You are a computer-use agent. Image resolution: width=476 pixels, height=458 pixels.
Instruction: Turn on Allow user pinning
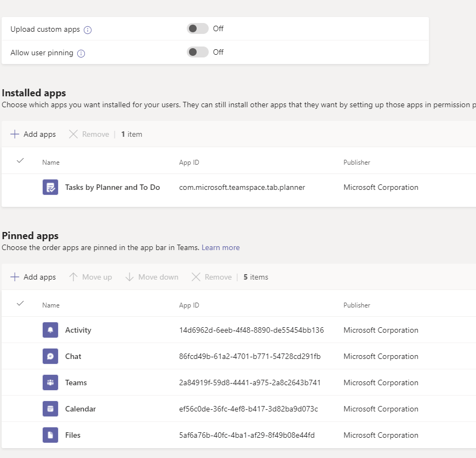(198, 52)
